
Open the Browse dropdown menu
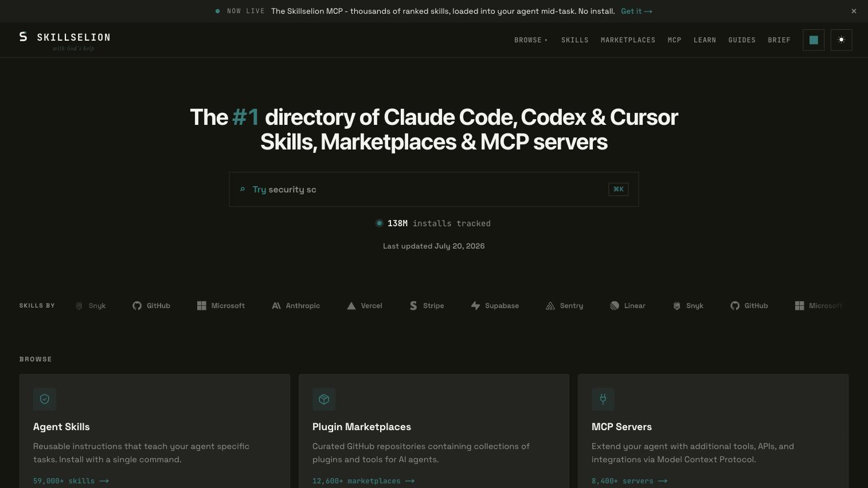531,40
